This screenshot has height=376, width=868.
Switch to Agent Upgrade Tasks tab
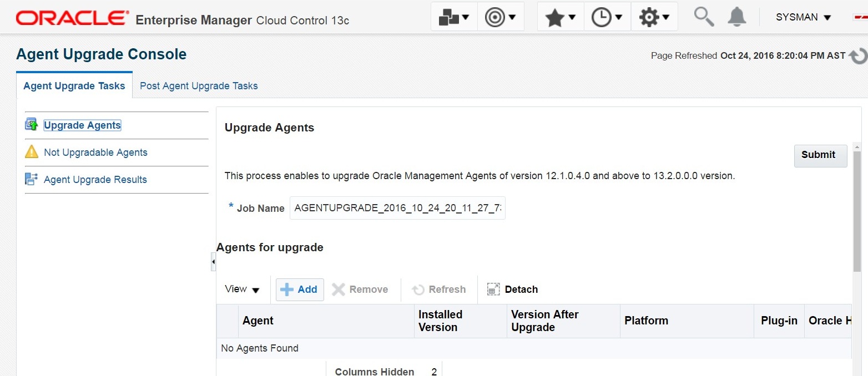74,86
